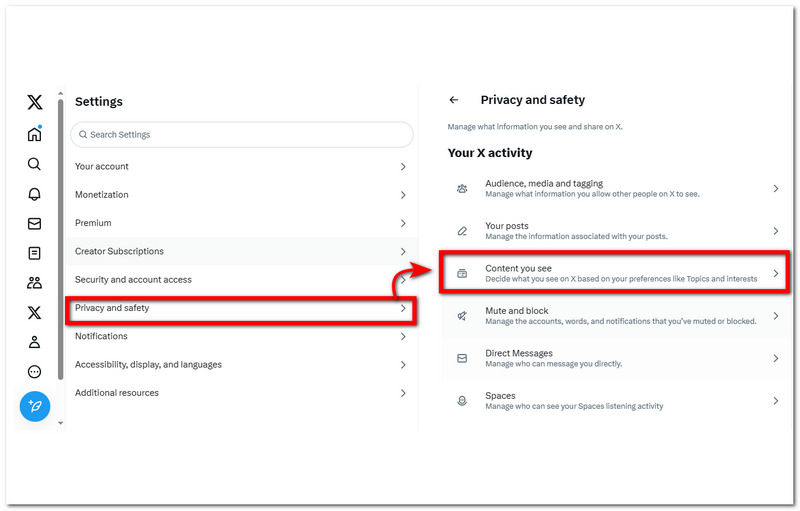Open Profile person icon in sidebar
The image size is (800, 511).
click(35, 342)
